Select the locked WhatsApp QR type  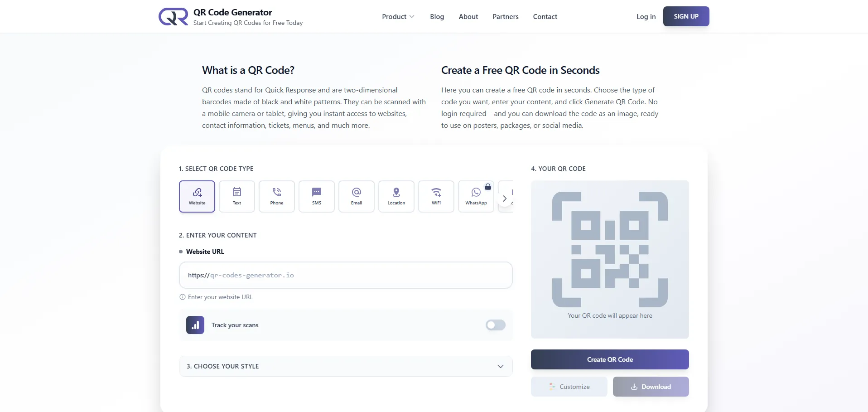coord(476,196)
